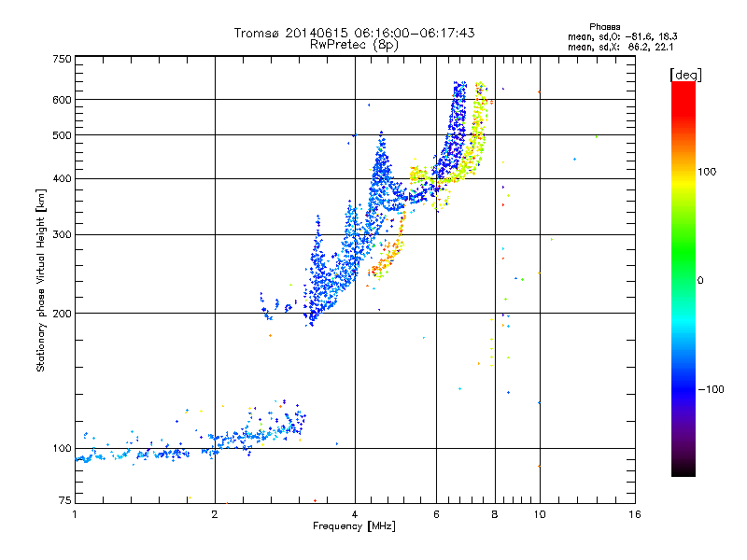Click the y-axis tick label '750'
Viewport: 747px width, 560px height.
(62, 59)
